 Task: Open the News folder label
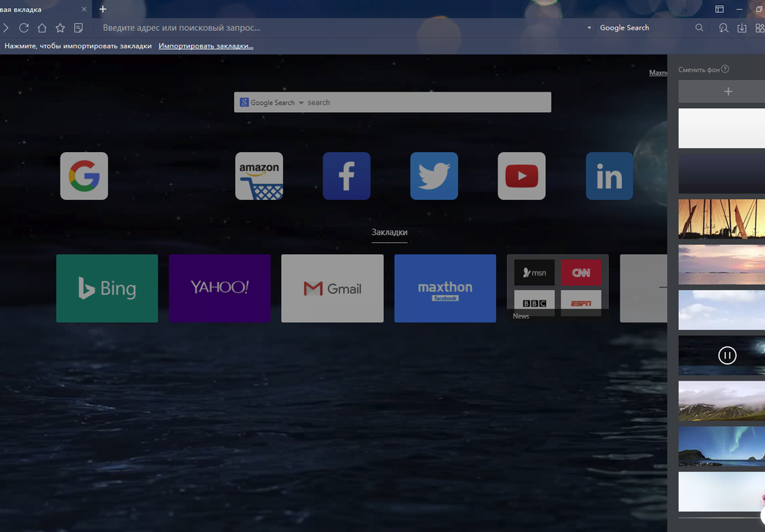[521, 316]
